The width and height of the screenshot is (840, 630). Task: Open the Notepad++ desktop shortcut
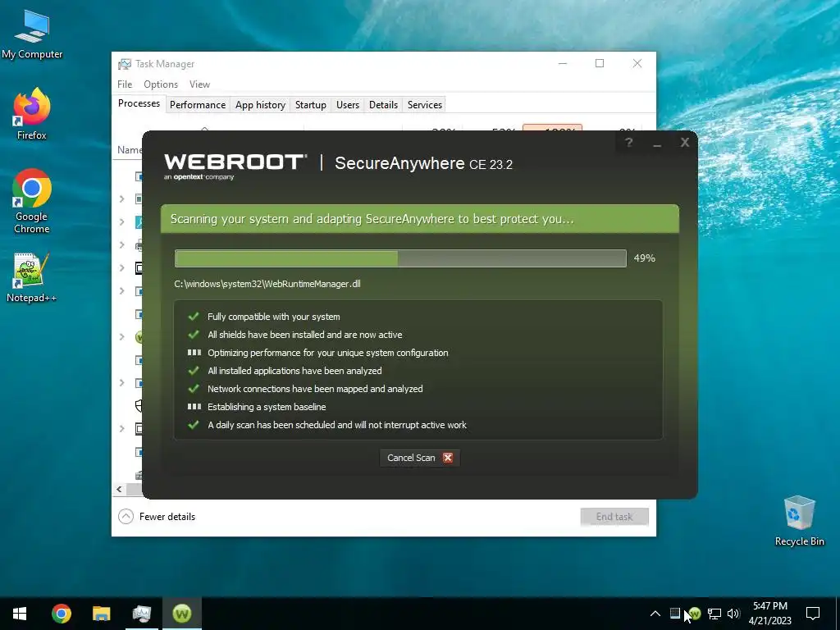32,277
